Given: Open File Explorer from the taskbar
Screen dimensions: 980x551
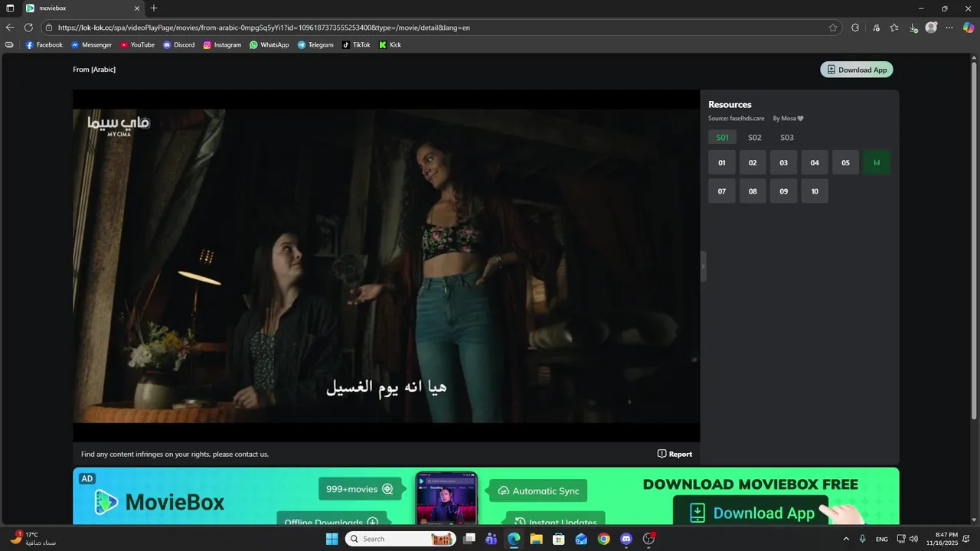Looking at the screenshot, I should (x=536, y=539).
